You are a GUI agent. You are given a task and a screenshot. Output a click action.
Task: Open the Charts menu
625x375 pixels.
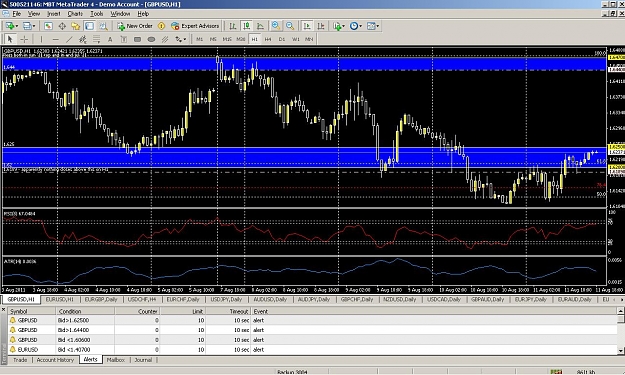coord(75,14)
